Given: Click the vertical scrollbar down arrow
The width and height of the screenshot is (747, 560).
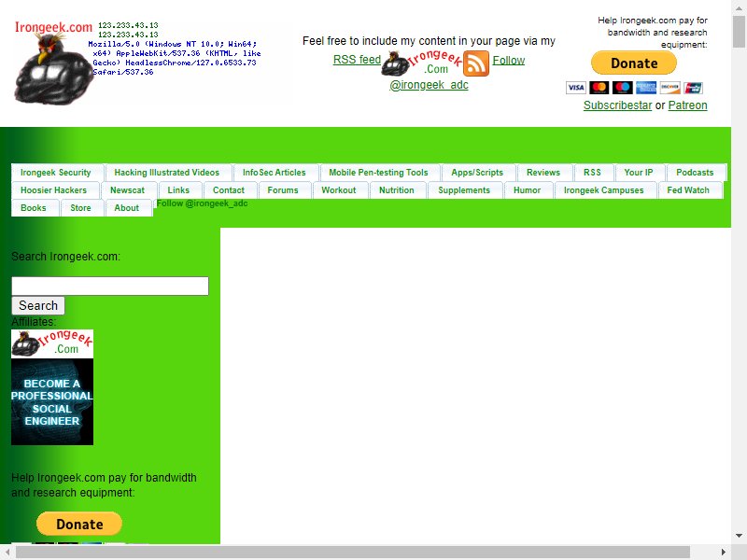Looking at the screenshot, I should click(740, 536).
